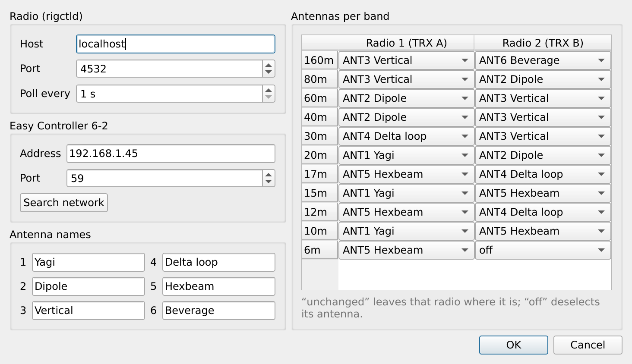The image size is (632, 364).
Task: Increase the Poll every interval
Action: pos(269,90)
